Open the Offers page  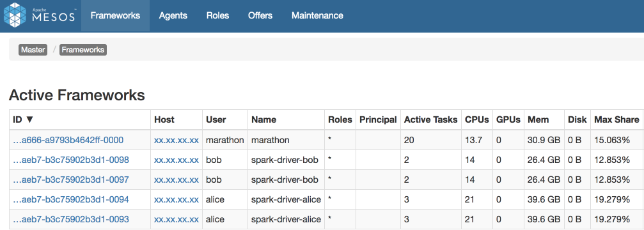260,15
